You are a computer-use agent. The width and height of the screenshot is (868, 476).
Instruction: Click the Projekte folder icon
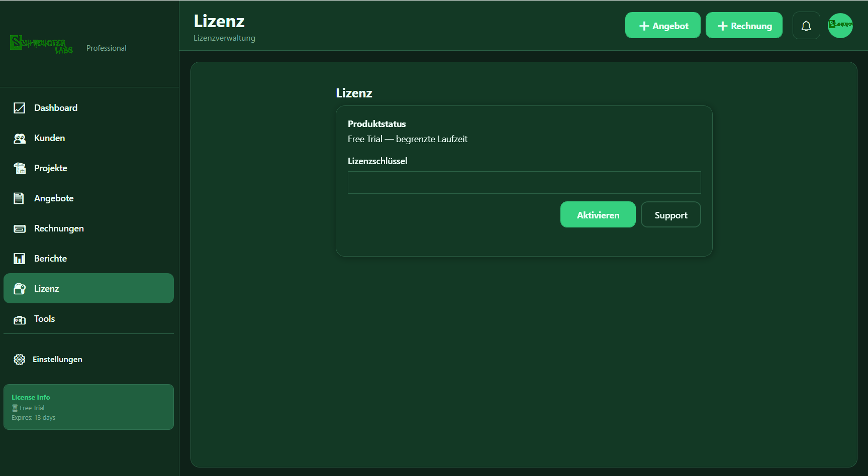click(x=19, y=168)
